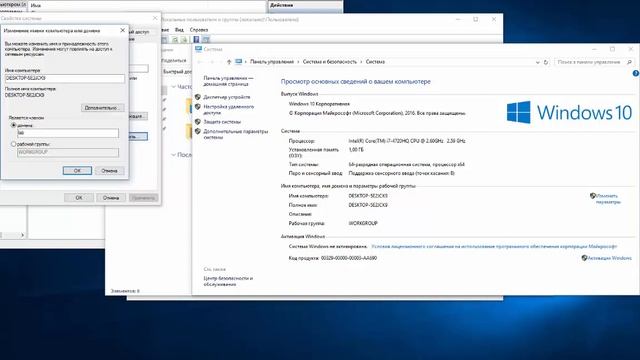Click the Система window title bar icon
Image resolution: width=640 pixels, height=360 pixels.
(199, 49)
